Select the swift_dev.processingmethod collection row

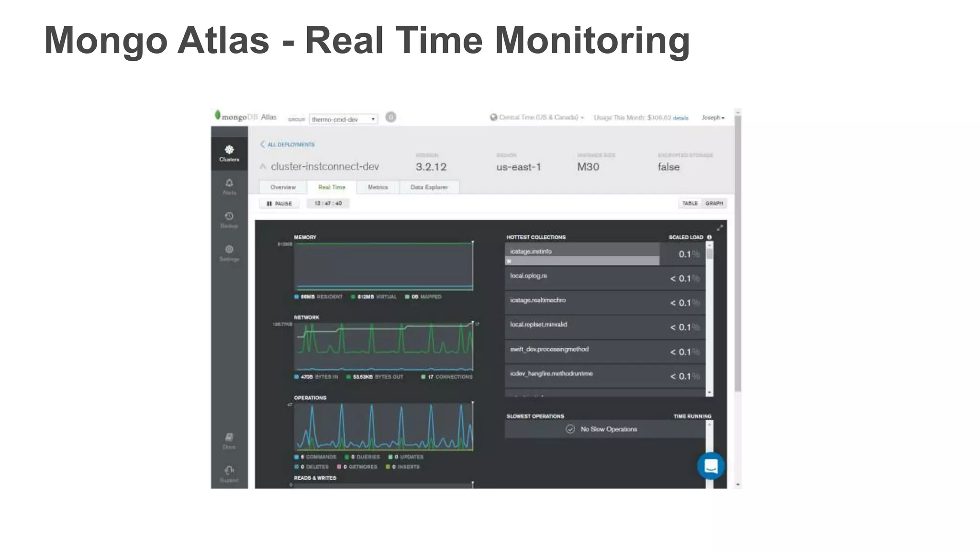[x=605, y=352]
